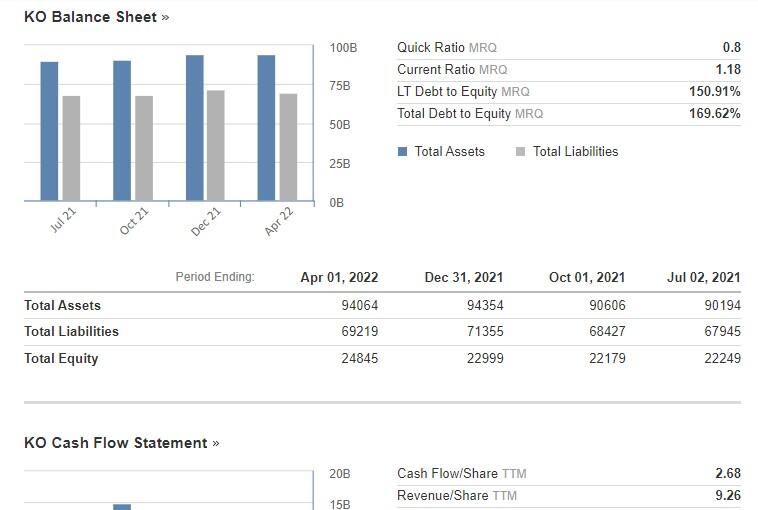Click the Jul 02, 2021 column header

[x=704, y=277]
